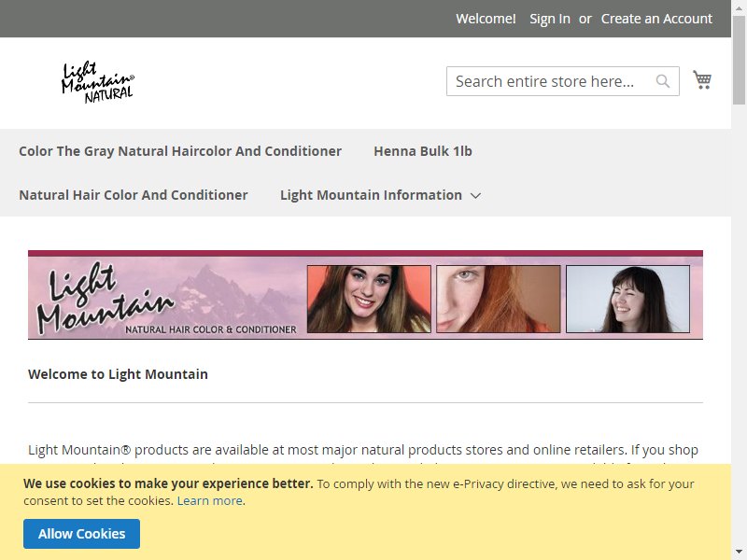Click the scrollbar up arrow

739,7
